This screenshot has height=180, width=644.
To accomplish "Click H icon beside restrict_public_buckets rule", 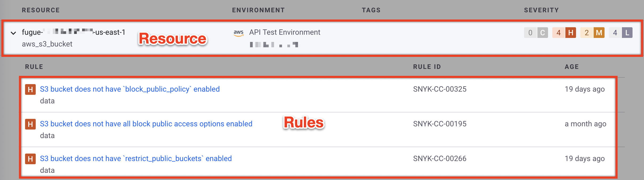I will [x=30, y=159].
